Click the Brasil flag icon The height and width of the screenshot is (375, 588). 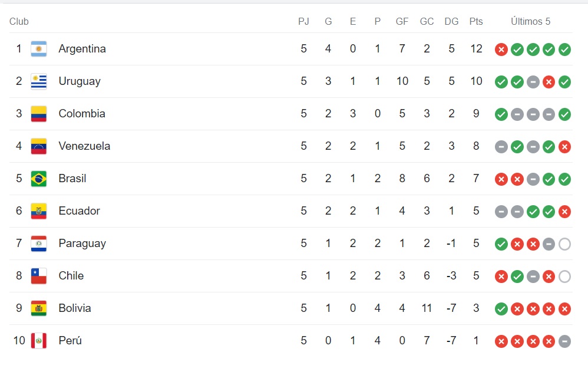coord(39,179)
